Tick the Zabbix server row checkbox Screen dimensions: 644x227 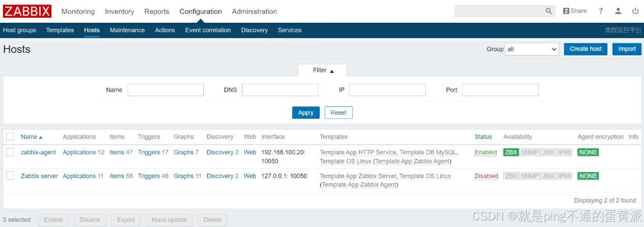[x=10, y=176]
